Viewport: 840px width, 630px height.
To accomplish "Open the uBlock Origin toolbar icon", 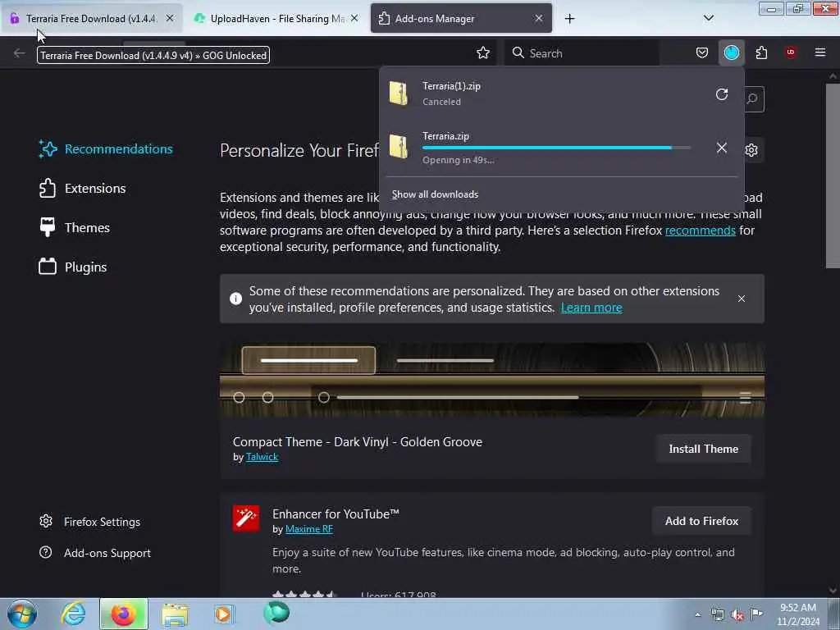I will [790, 52].
